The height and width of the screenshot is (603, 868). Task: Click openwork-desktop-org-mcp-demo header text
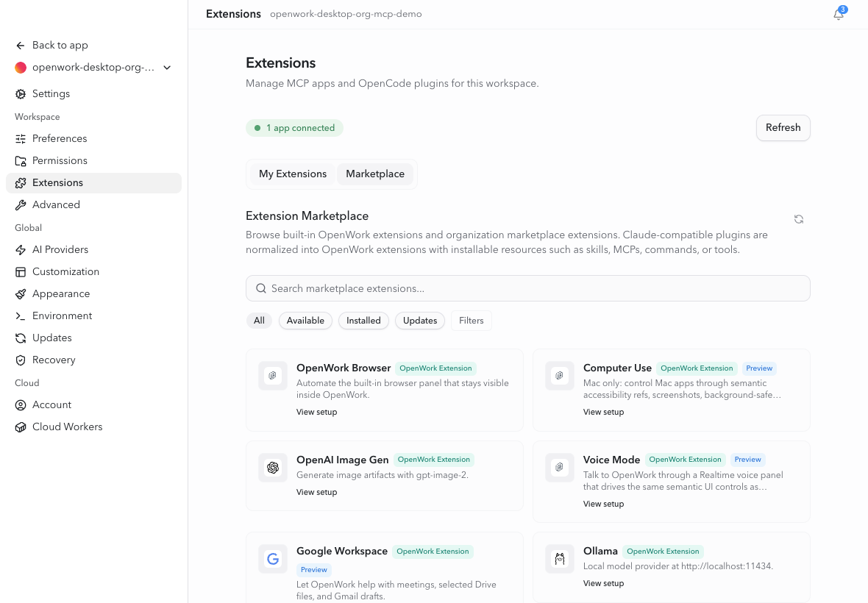346,14
